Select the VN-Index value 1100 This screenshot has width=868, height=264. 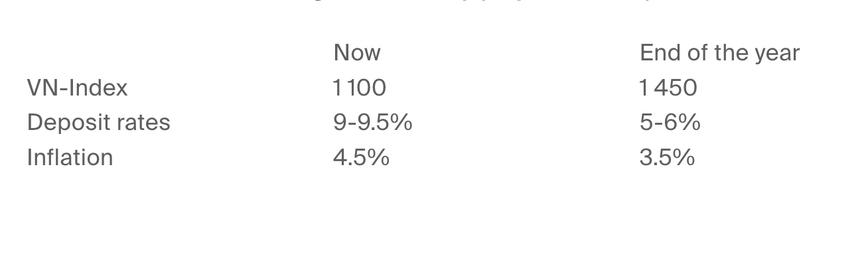point(359,88)
